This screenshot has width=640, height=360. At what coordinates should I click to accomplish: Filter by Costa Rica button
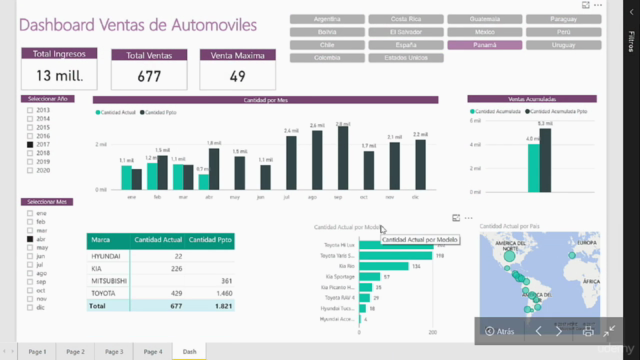pyautogui.click(x=406, y=19)
